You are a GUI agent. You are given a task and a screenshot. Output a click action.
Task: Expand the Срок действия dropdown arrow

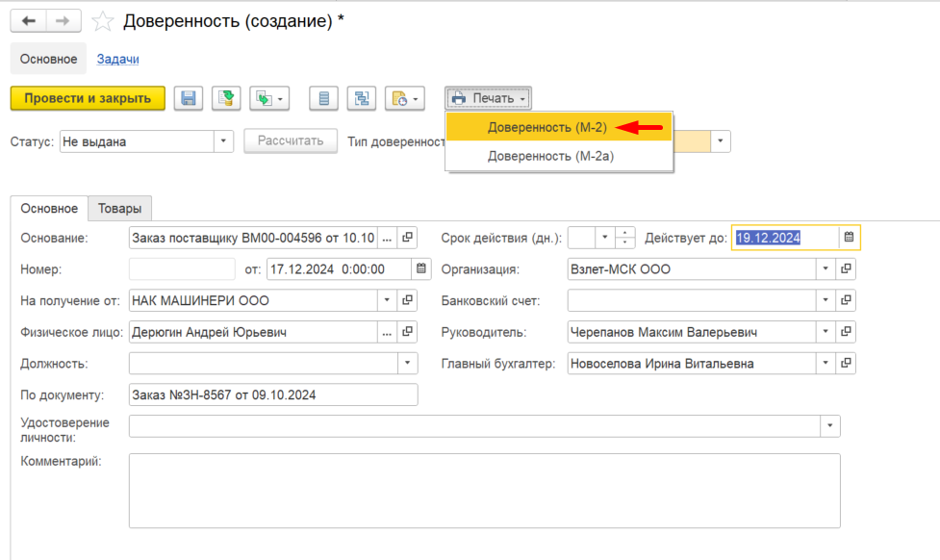click(x=605, y=238)
